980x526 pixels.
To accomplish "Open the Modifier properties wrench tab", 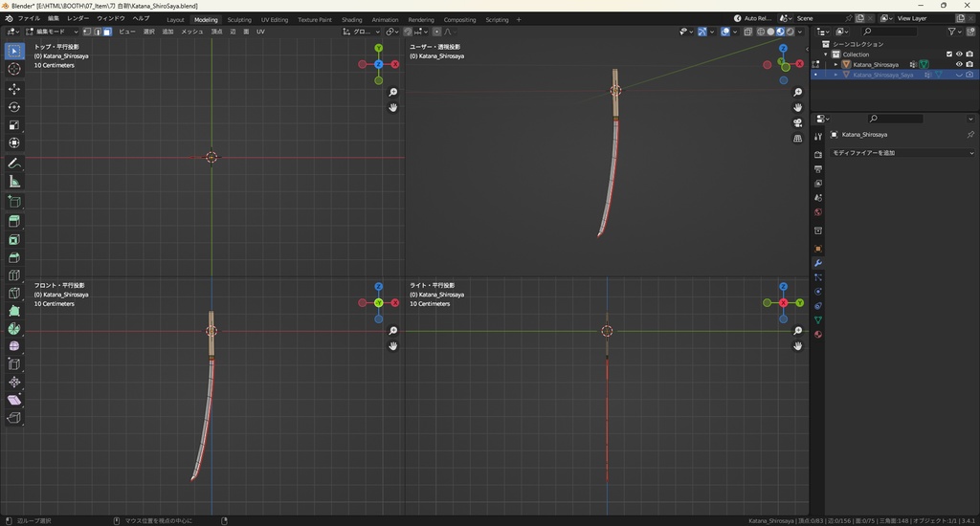I will 818,263.
